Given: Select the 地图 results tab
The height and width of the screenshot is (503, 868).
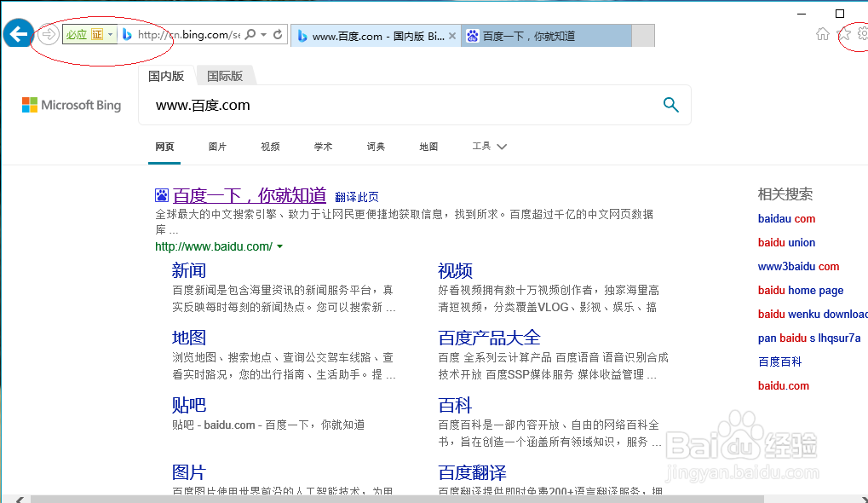Looking at the screenshot, I should pyautogui.click(x=428, y=147).
